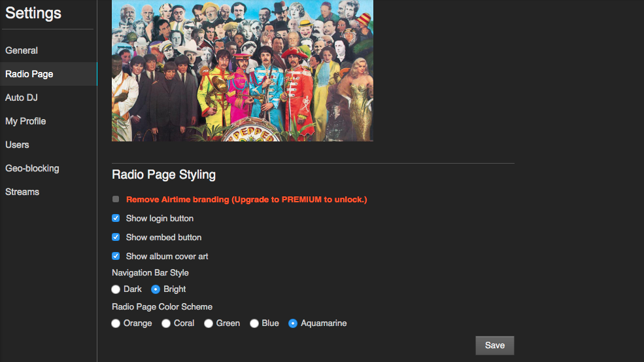This screenshot has height=362, width=644.
Task: Open General settings section
Action: point(22,50)
